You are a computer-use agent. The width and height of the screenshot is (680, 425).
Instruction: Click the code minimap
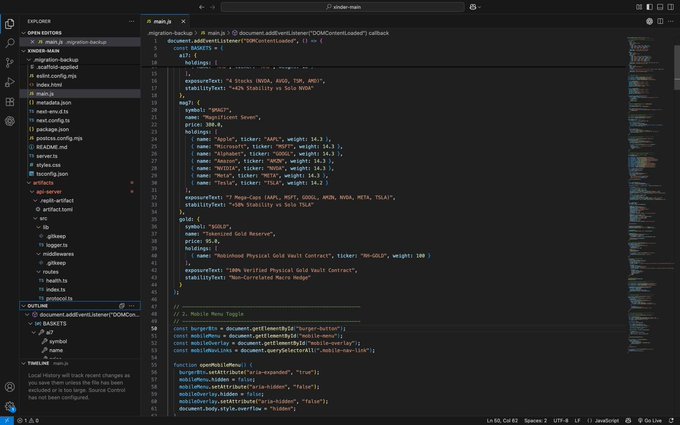coord(650,195)
